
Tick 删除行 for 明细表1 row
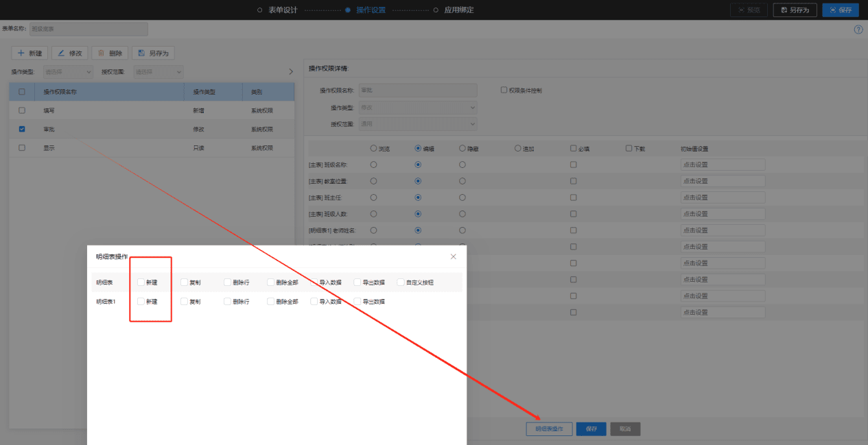(227, 301)
